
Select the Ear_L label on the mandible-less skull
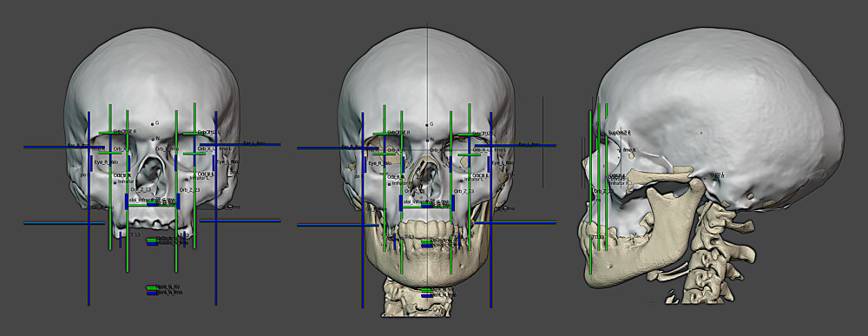[253, 142]
